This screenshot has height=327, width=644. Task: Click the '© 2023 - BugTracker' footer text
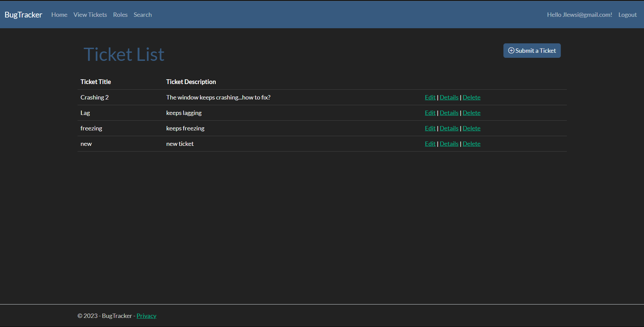coord(105,316)
